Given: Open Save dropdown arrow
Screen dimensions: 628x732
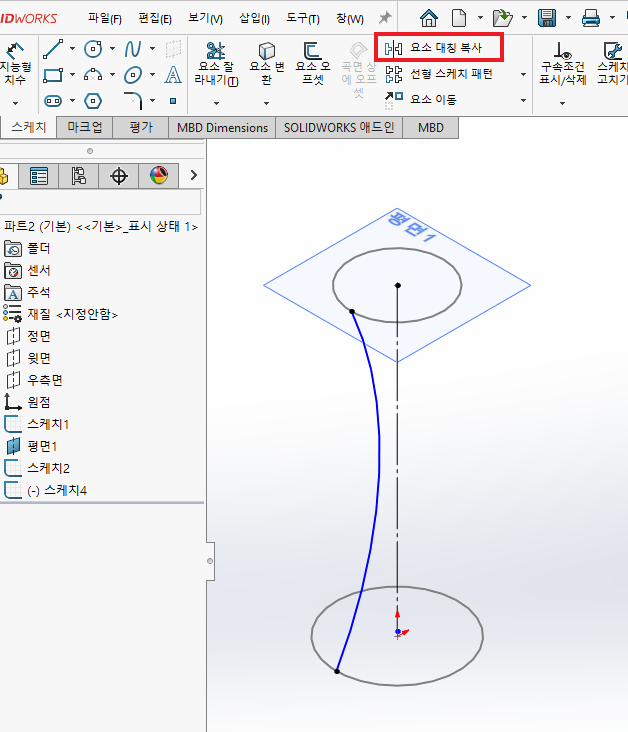Looking at the screenshot, I should [568, 18].
